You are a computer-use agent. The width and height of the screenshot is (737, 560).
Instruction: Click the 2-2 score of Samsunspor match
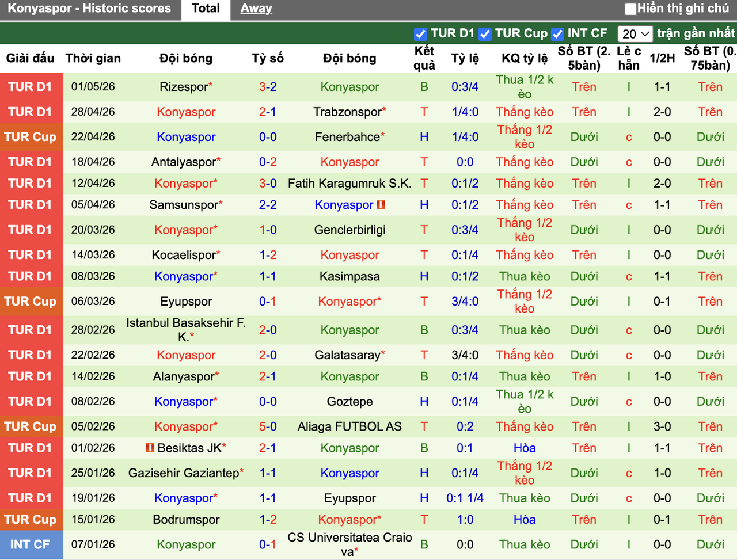click(x=268, y=205)
